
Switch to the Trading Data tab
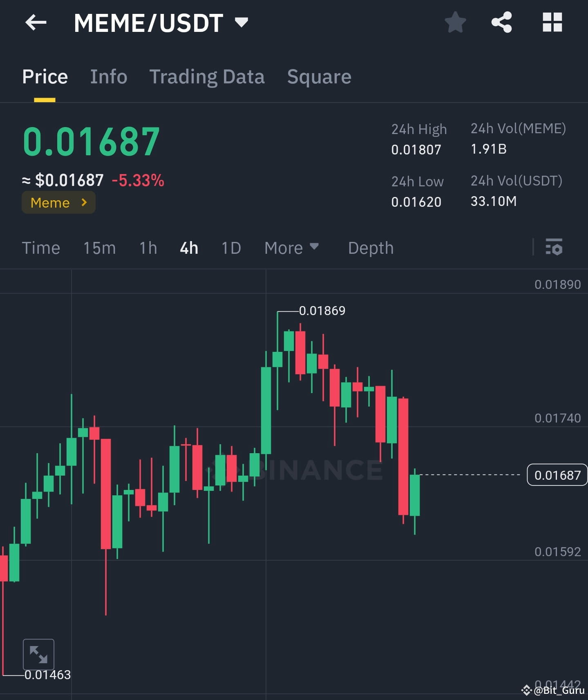coord(207,76)
